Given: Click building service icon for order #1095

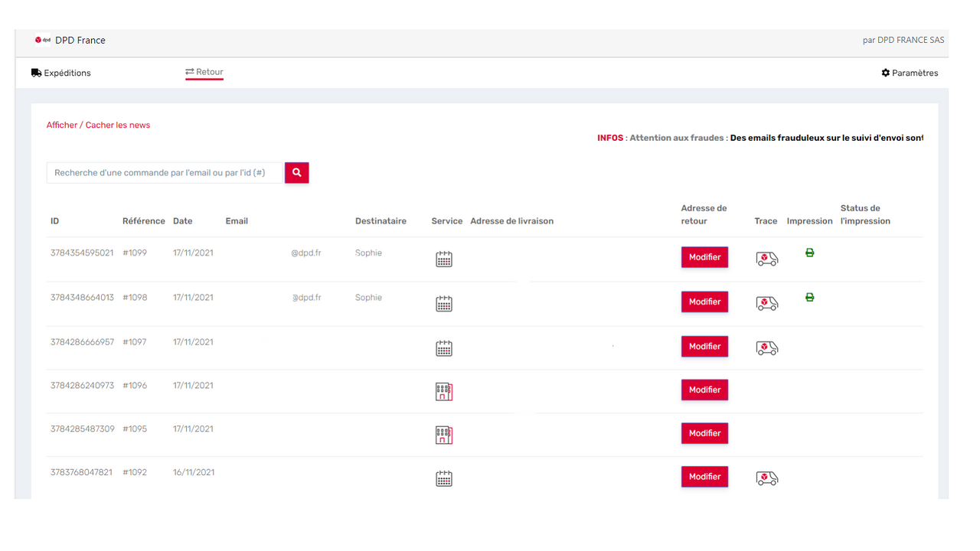Looking at the screenshot, I should [444, 435].
